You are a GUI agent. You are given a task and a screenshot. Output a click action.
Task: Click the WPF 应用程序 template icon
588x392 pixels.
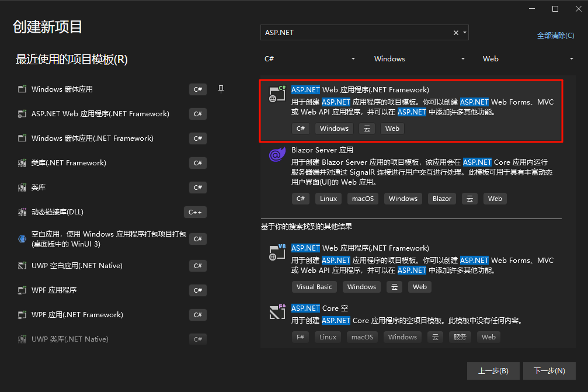[x=22, y=290]
